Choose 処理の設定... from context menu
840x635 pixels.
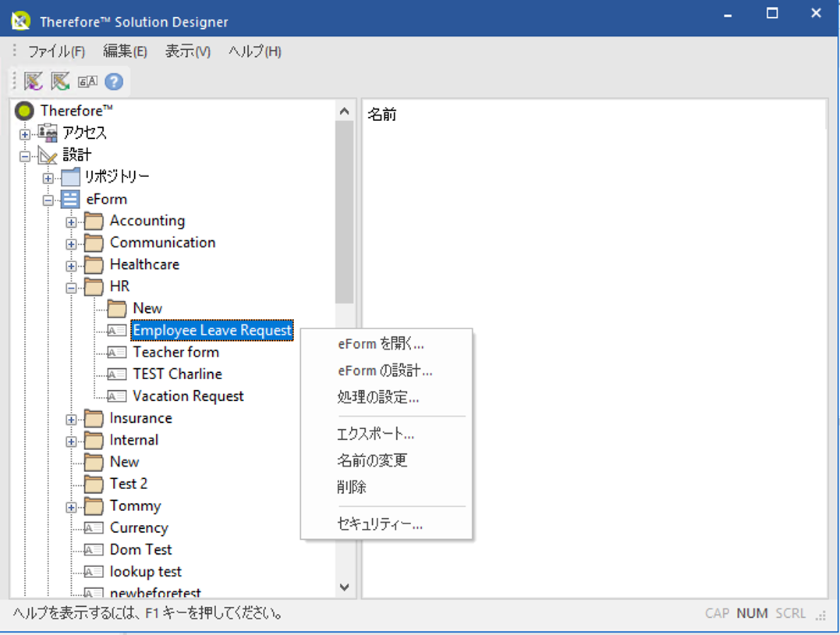(386, 398)
